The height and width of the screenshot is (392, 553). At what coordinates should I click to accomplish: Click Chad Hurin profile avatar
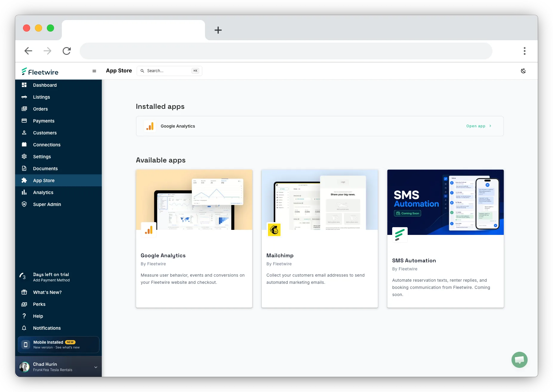click(x=24, y=367)
